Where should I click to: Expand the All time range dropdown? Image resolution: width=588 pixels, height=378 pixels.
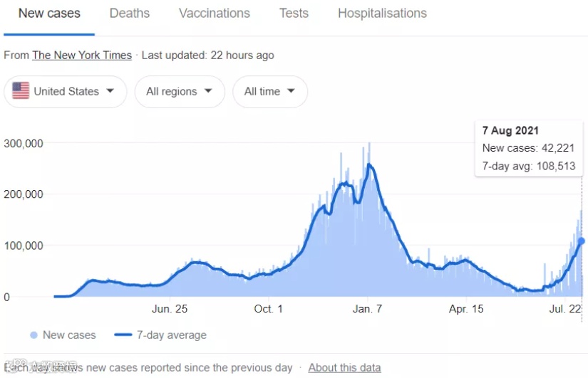tap(270, 91)
